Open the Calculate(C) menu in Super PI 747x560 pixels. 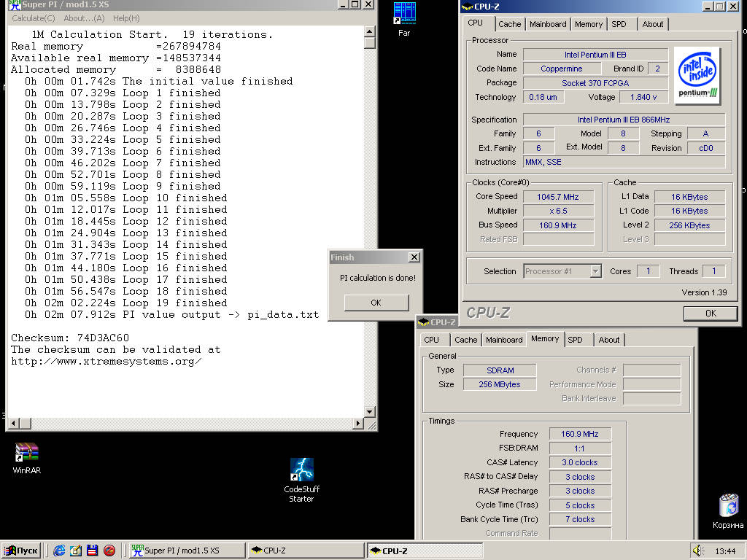click(x=34, y=18)
